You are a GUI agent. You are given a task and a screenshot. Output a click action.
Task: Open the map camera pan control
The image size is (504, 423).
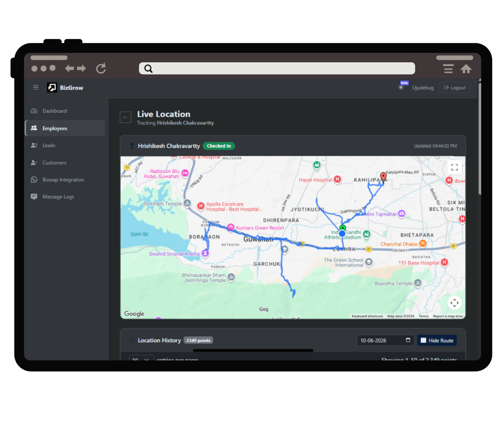(x=454, y=303)
